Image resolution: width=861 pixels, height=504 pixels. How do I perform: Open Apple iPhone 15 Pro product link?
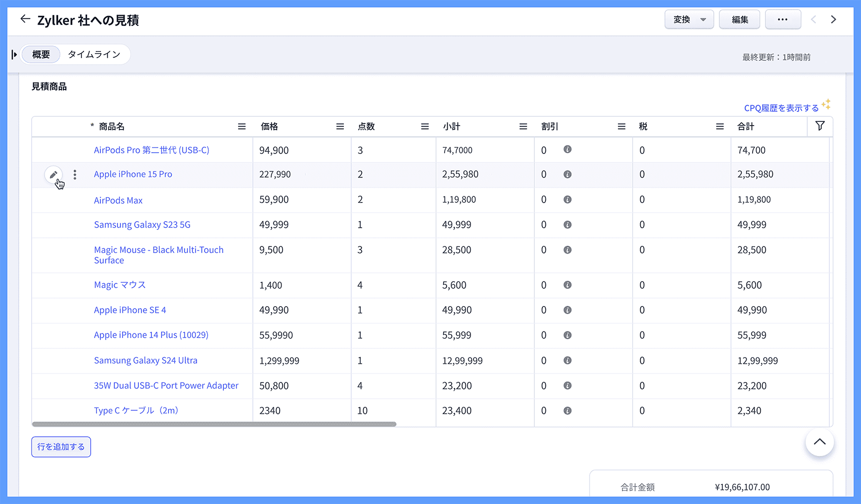point(133,174)
